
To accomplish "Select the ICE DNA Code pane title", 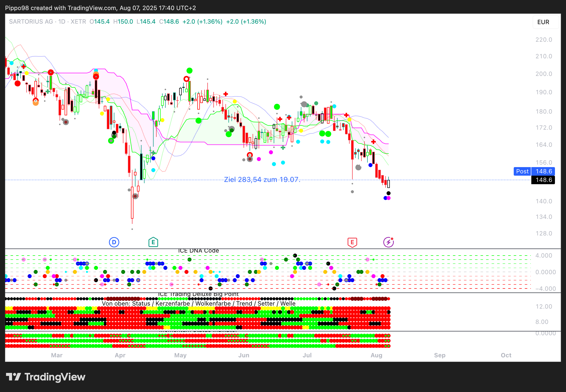I will (x=198, y=251).
